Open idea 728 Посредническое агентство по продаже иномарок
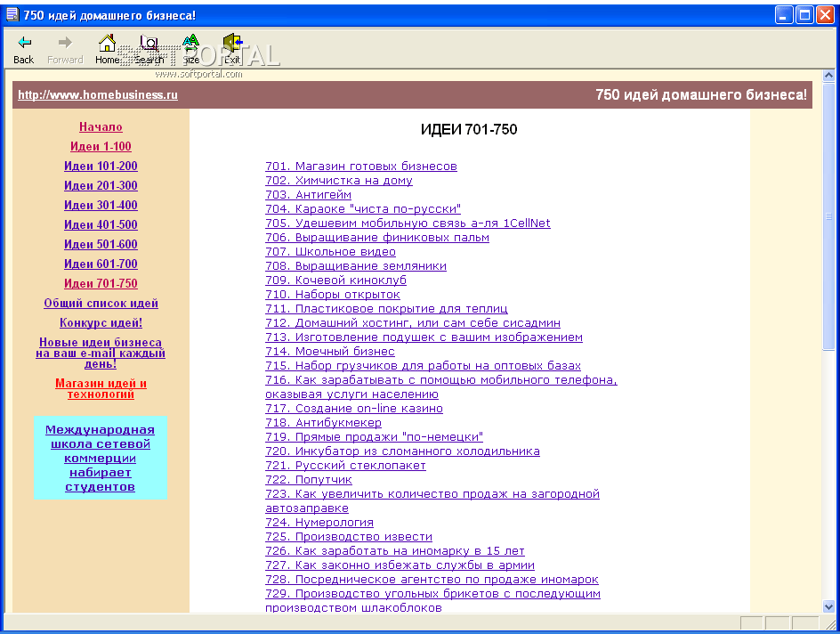 [x=432, y=580]
